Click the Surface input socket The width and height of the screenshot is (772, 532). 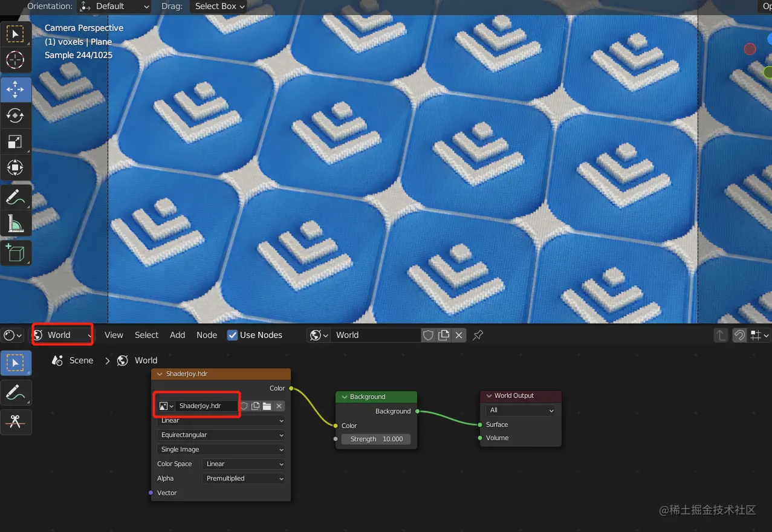pyautogui.click(x=480, y=424)
